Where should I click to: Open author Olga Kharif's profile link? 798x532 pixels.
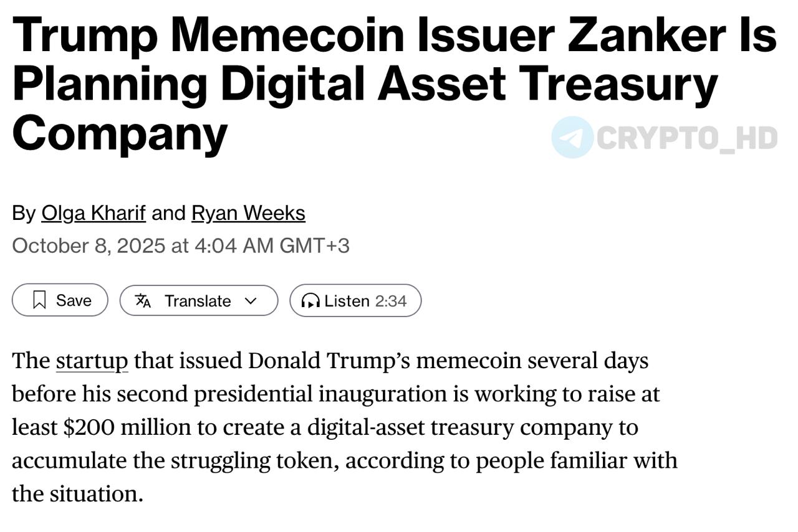pyautogui.click(x=94, y=213)
